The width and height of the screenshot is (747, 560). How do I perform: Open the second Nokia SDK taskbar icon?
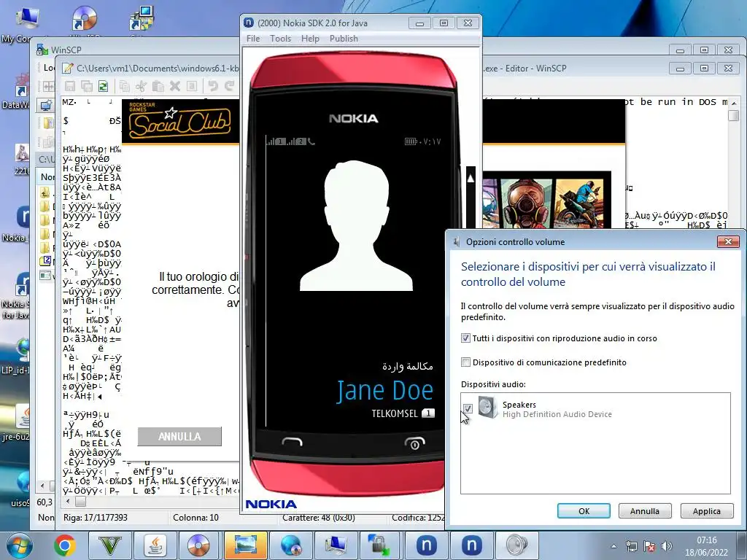coord(471,545)
